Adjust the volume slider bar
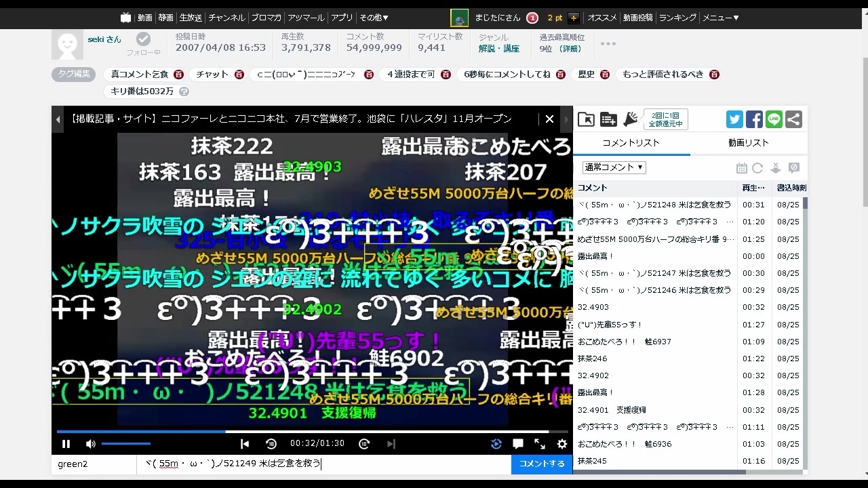 click(x=126, y=444)
